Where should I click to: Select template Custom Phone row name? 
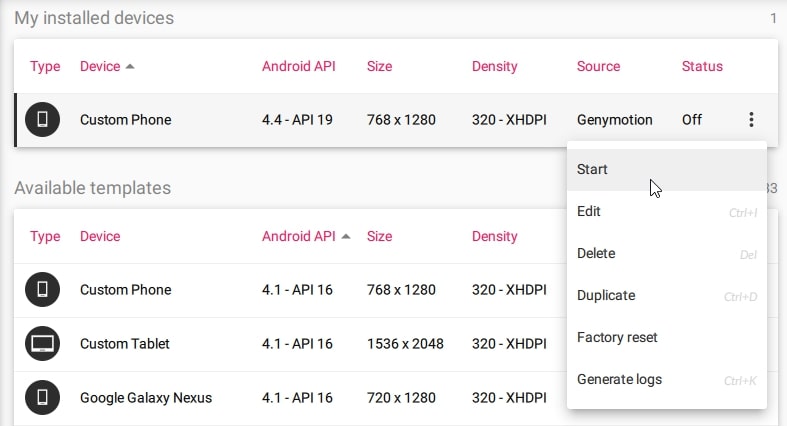click(x=125, y=290)
